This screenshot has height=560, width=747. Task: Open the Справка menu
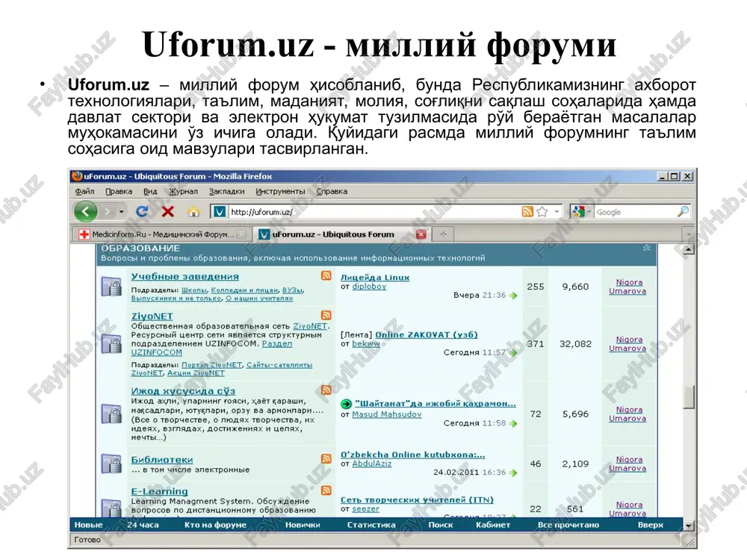click(332, 191)
